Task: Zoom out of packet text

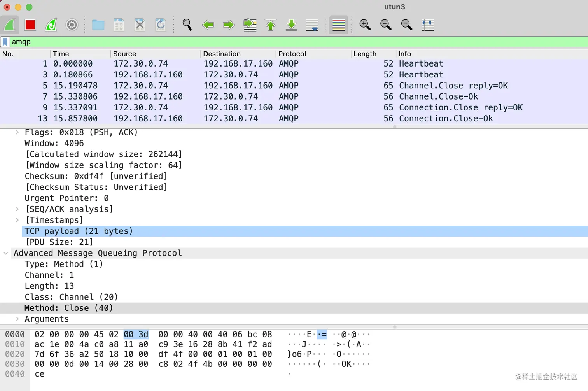Action: pyautogui.click(x=386, y=25)
